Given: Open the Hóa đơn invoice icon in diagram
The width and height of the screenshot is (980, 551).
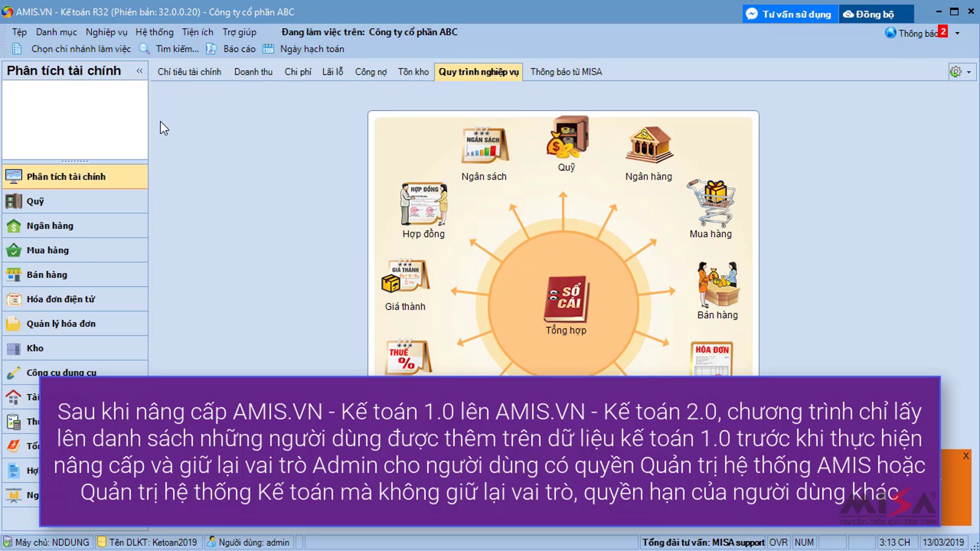Looking at the screenshot, I should 712,358.
